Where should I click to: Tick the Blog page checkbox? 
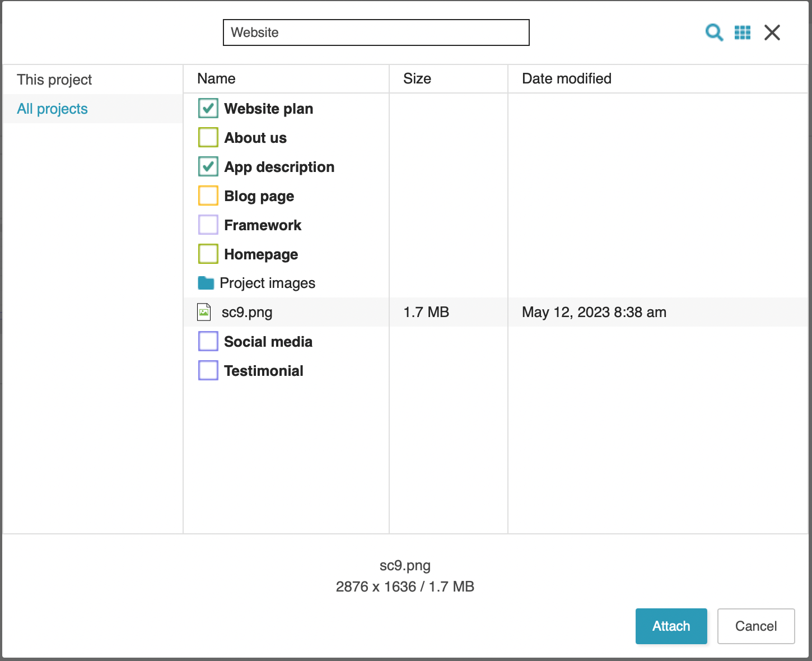click(x=208, y=196)
